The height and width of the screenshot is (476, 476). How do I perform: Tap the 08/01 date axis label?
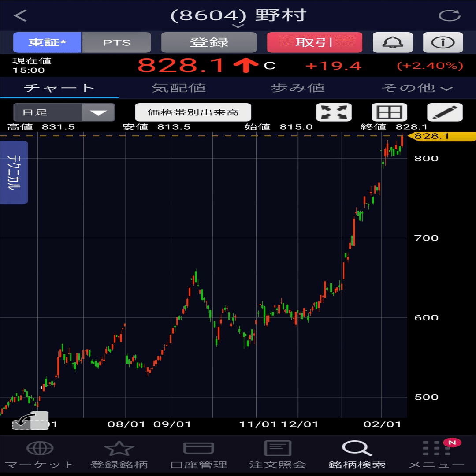pyautogui.click(x=126, y=424)
